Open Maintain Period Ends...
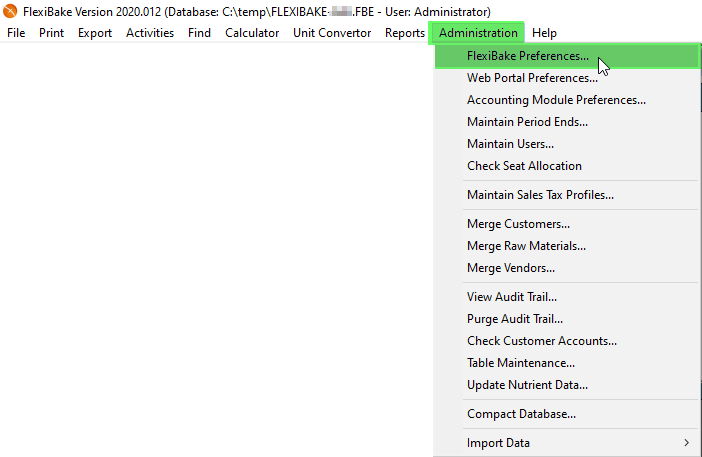 point(567,122)
